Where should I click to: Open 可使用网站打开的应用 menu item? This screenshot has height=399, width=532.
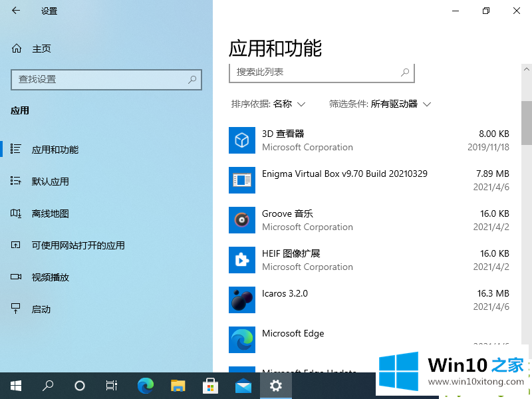tap(78, 245)
